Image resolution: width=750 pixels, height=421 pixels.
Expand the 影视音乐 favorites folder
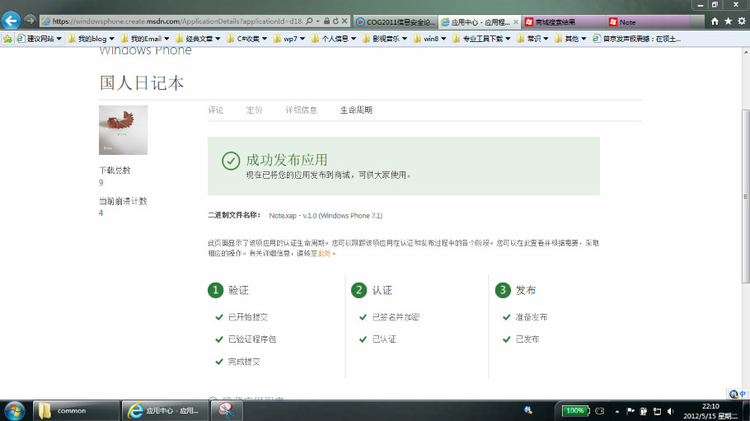pyautogui.click(x=385, y=39)
